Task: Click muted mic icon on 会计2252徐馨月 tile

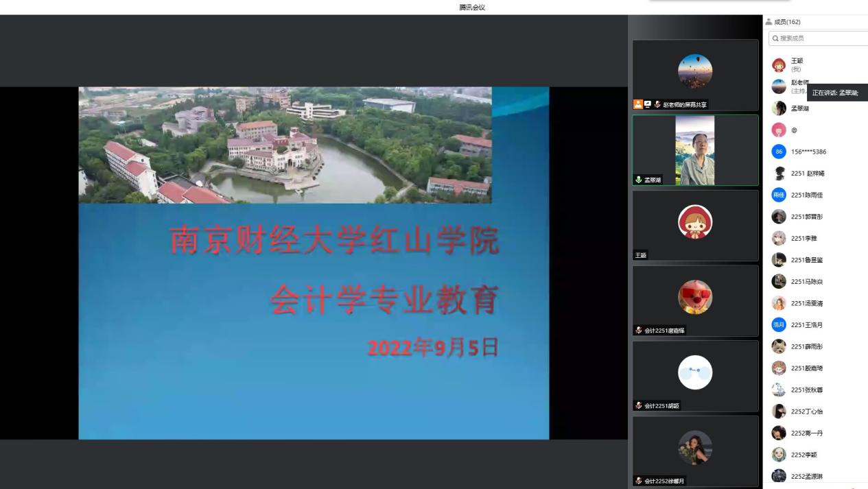Action: [638, 481]
